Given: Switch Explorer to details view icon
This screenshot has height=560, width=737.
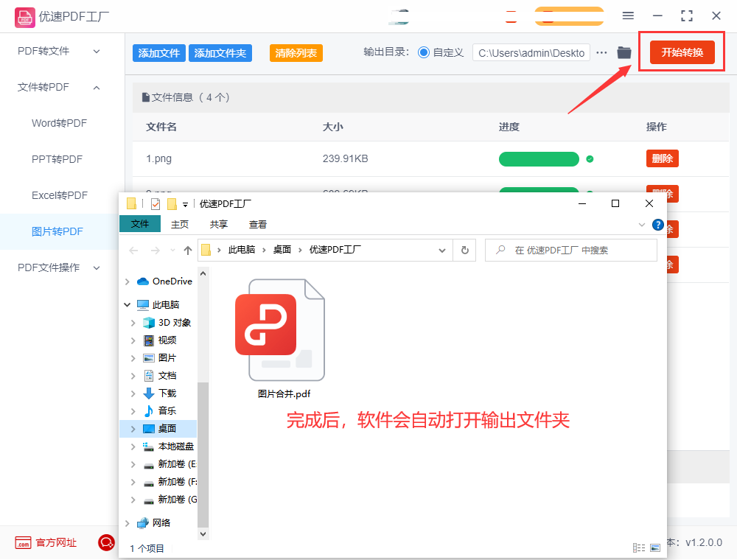Looking at the screenshot, I should click(639, 547).
